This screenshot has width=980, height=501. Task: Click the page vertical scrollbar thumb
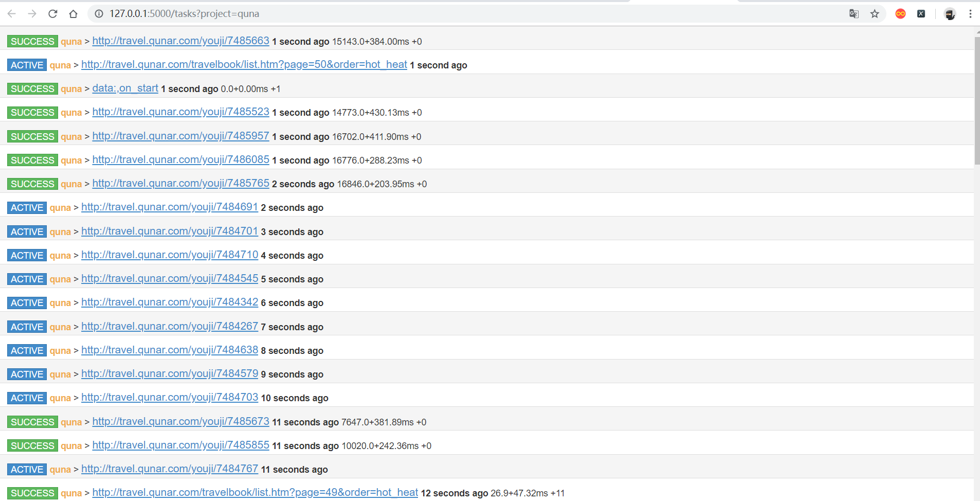[977, 100]
